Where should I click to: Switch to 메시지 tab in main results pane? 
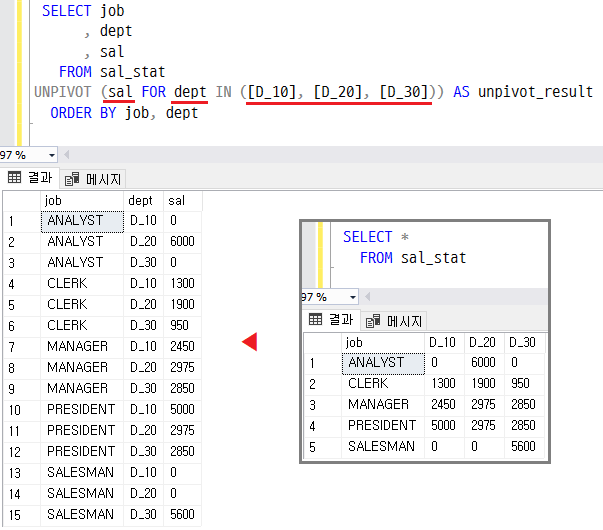click(x=93, y=179)
